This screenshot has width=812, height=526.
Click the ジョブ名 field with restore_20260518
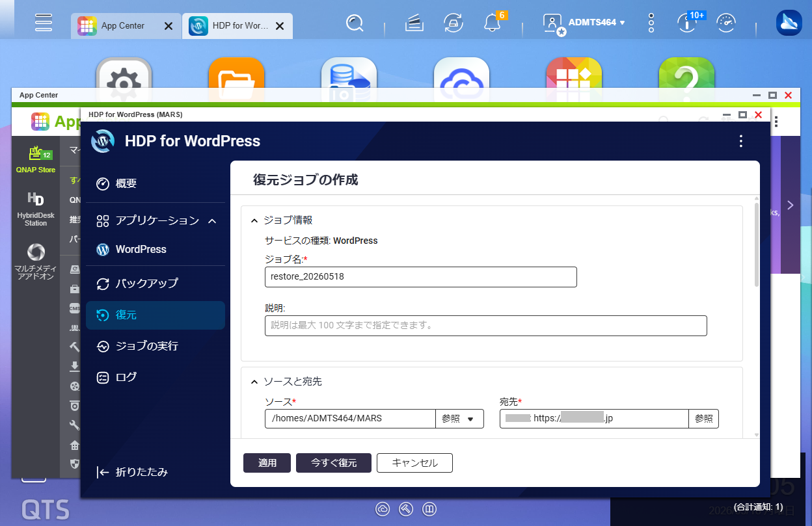(421, 276)
